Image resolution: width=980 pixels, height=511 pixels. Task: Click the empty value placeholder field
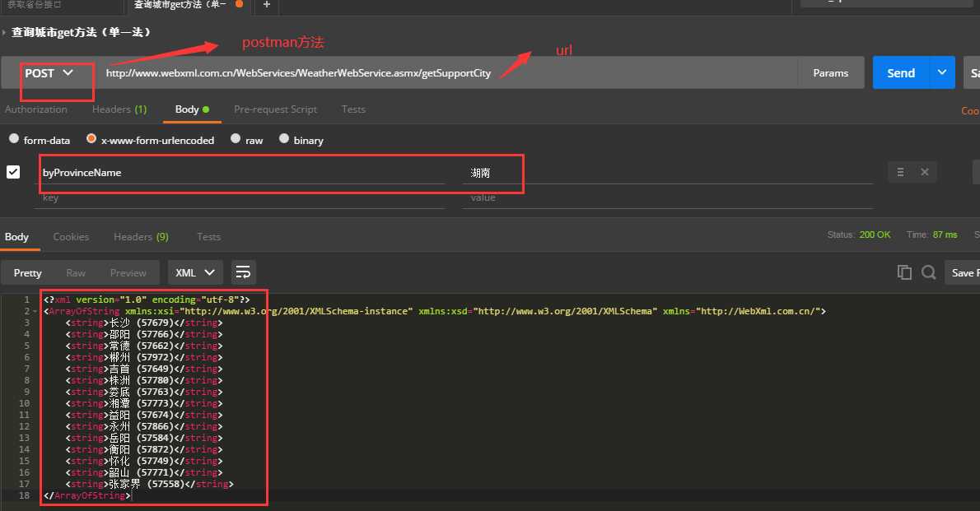(x=668, y=197)
